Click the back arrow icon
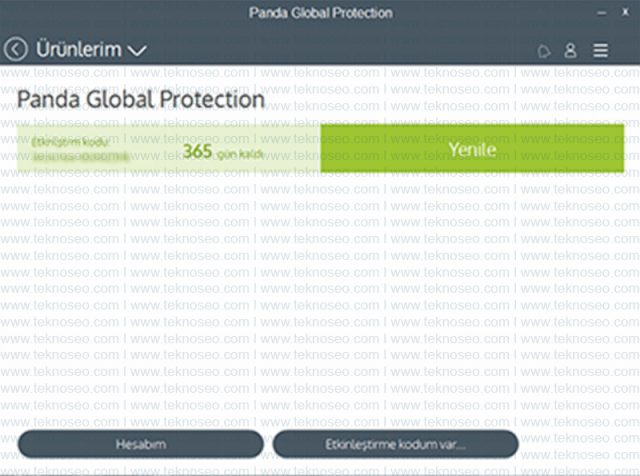The image size is (640, 476). pos(16,49)
